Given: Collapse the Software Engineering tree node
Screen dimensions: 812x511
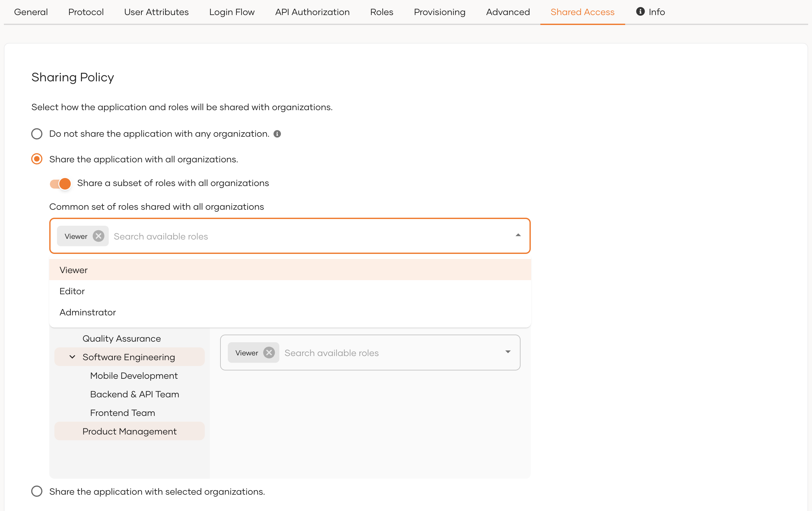Looking at the screenshot, I should [72, 357].
